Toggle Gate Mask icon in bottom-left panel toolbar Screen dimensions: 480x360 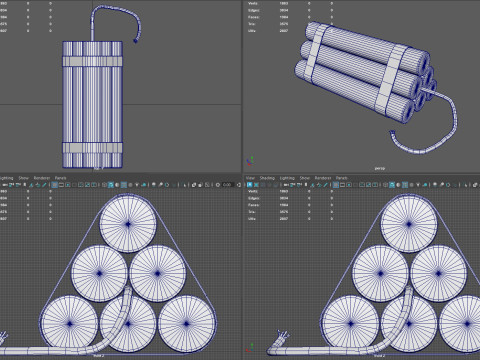tap(74, 185)
